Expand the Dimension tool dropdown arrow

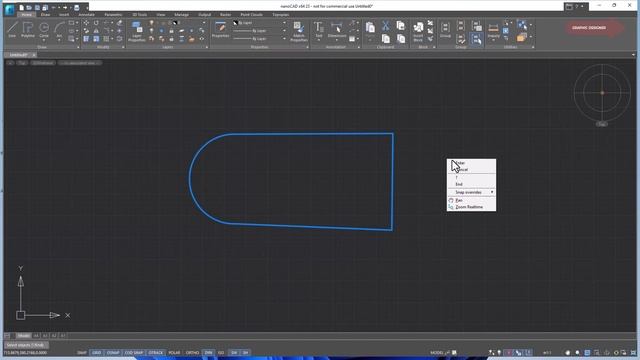(337, 40)
